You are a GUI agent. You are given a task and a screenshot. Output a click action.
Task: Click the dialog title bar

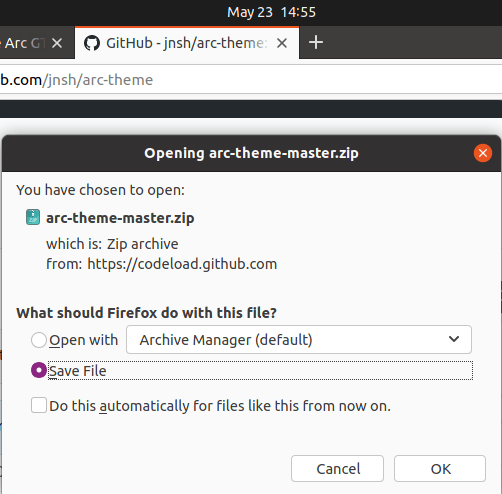click(x=251, y=153)
